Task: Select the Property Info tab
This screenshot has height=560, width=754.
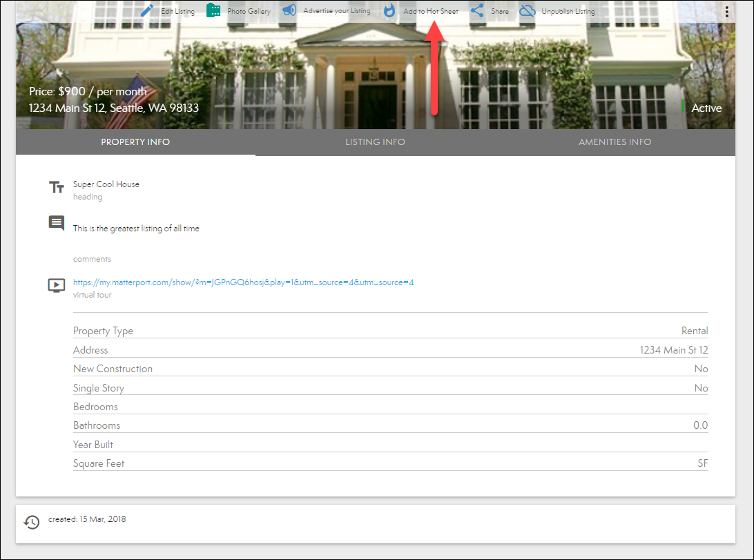Action: 135,142
